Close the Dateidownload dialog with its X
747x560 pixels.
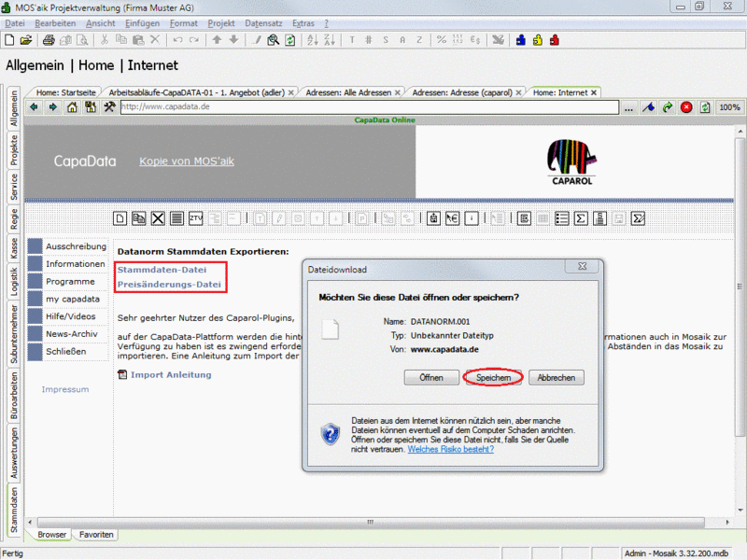click(582, 267)
